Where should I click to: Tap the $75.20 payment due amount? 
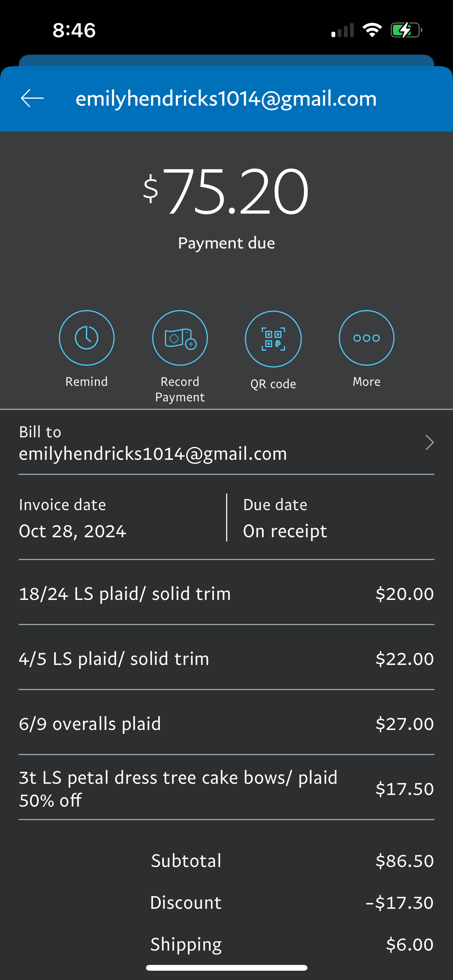(226, 191)
